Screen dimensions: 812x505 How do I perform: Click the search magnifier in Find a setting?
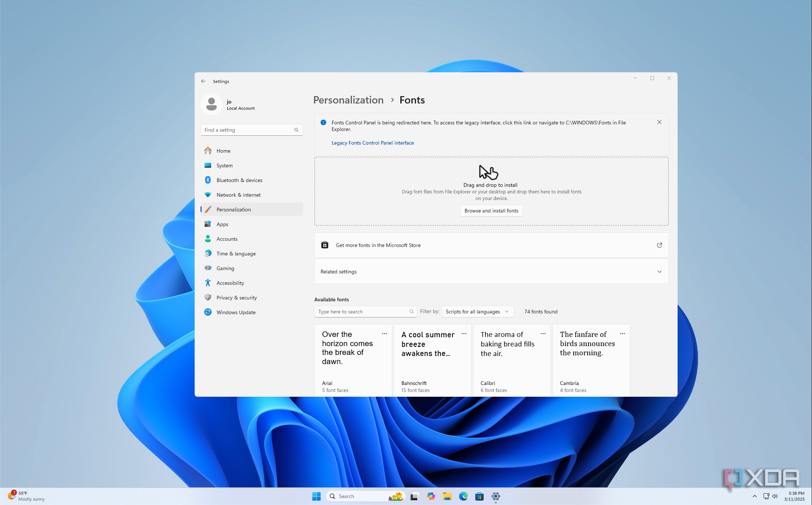(296, 130)
